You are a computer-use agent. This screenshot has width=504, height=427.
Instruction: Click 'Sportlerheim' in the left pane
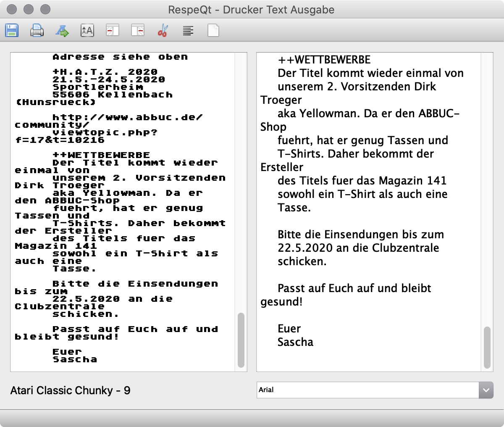pyautogui.click(x=97, y=87)
